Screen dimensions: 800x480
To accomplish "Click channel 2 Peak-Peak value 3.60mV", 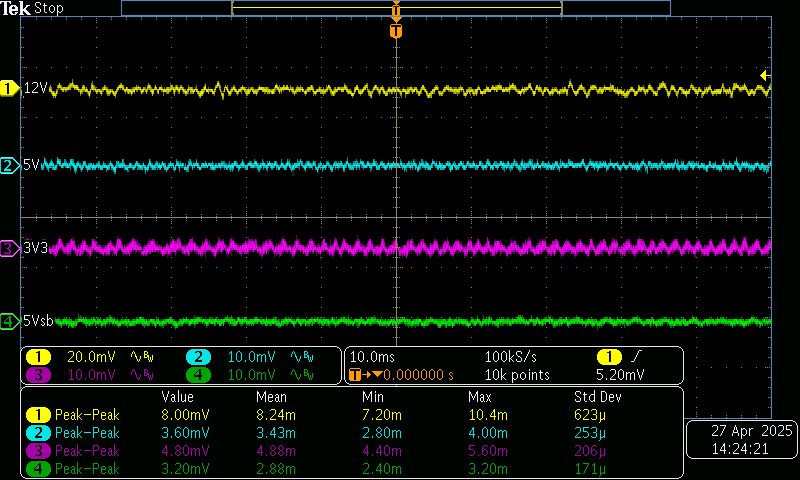I will tap(185, 433).
